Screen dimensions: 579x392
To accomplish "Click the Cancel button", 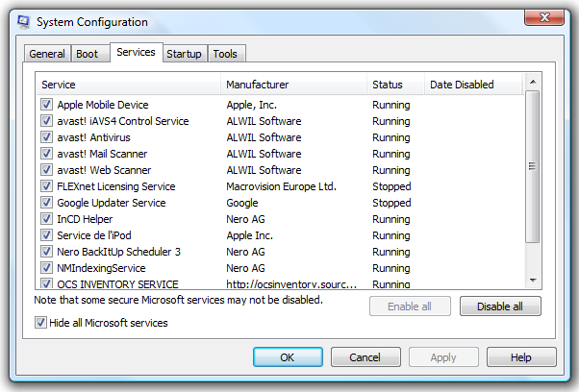I will (x=365, y=357).
